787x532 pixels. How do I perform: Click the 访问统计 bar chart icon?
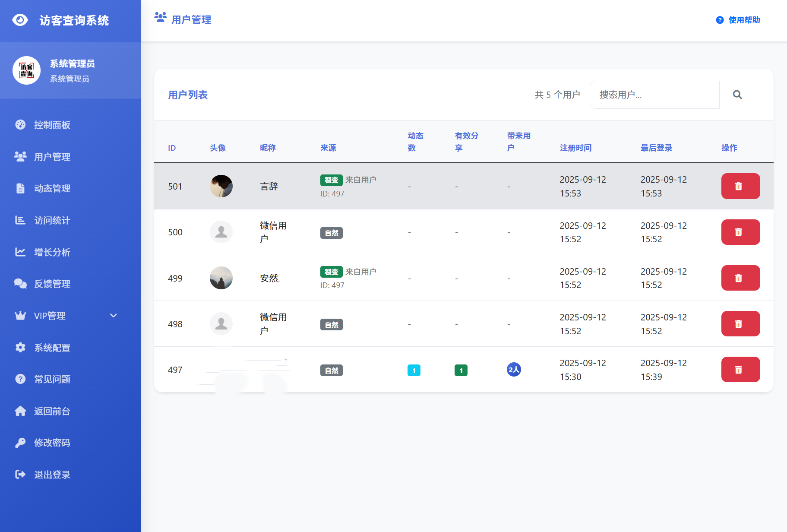point(20,220)
